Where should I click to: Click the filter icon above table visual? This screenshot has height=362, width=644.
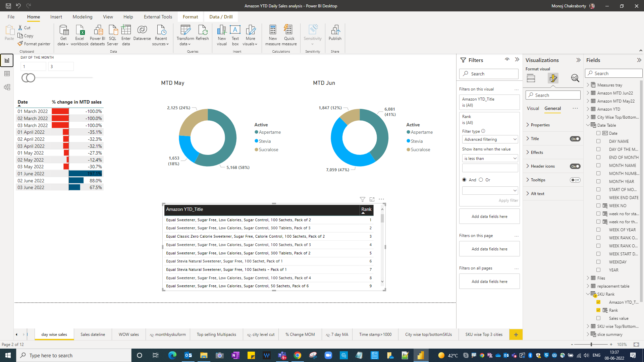coord(363,199)
